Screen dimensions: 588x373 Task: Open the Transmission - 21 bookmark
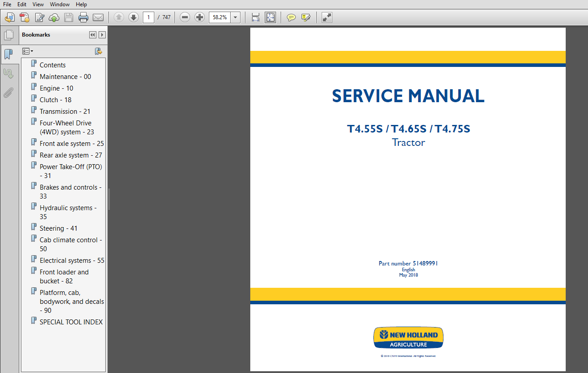pos(65,112)
